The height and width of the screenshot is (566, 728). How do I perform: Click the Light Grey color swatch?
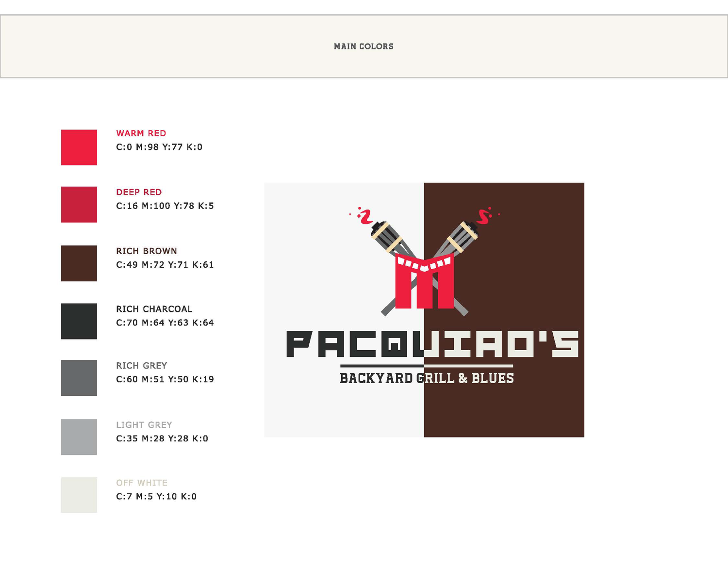[x=79, y=437]
